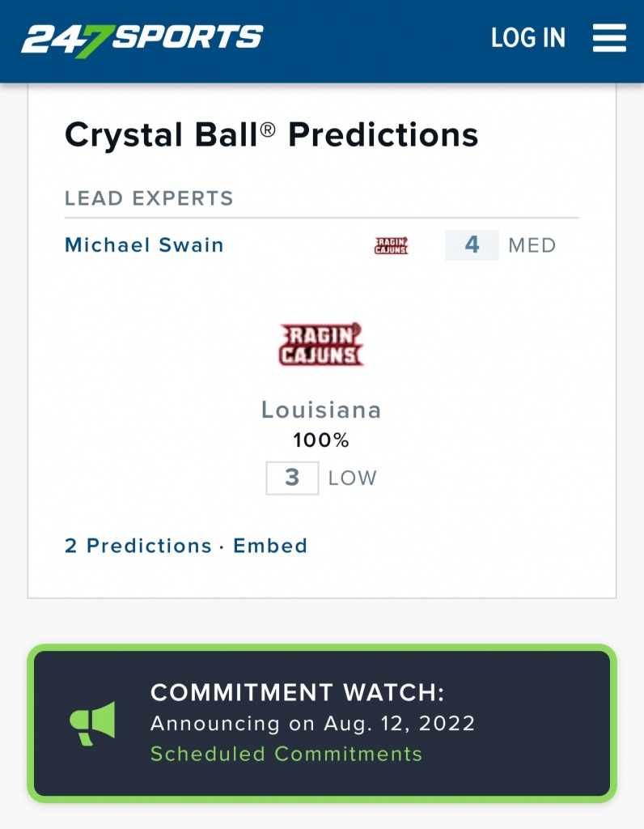
Task: Open Michael Swain's expert profile
Action: [x=144, y=245]
